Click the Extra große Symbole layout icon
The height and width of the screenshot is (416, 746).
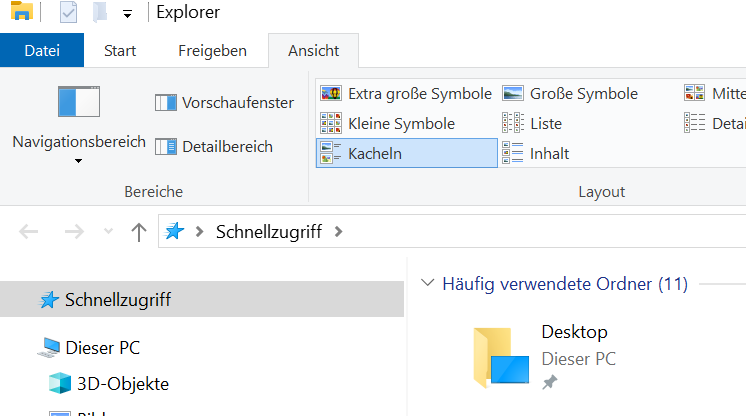pyautogui.click(x=331, y=94)
